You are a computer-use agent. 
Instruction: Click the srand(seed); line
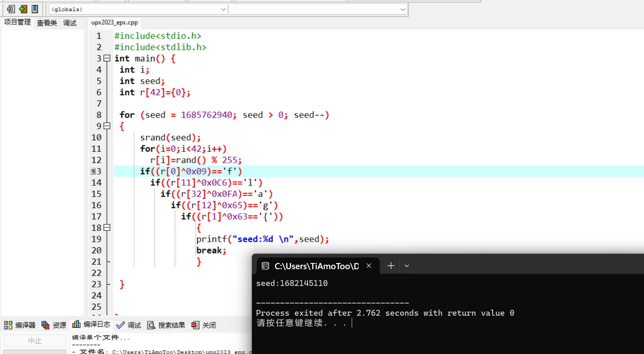click(x=170, y=137)
